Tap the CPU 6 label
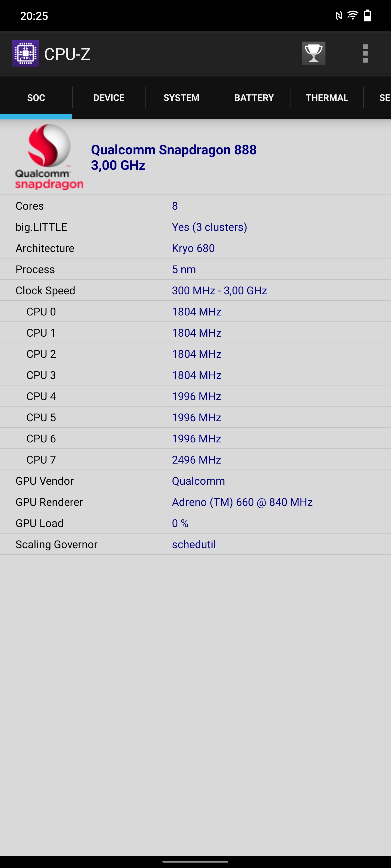The image size is (391, 868). 41,439
